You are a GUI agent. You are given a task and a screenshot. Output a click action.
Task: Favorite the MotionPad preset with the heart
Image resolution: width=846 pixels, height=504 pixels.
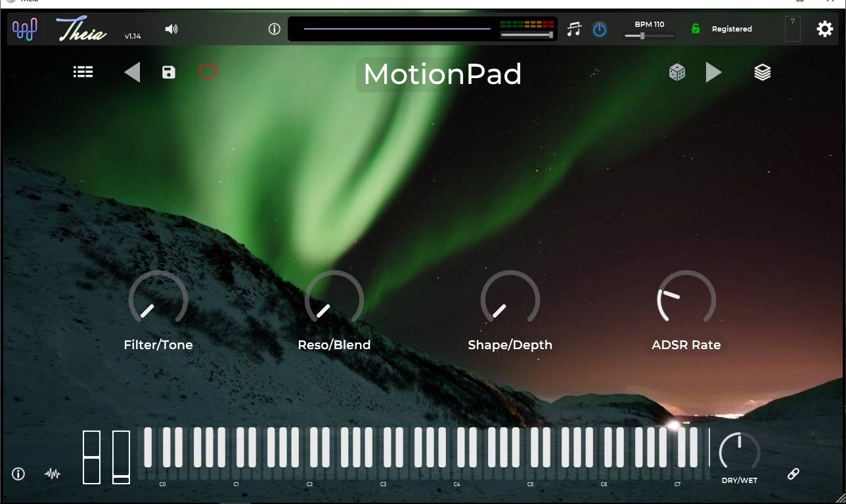point(208,72)
